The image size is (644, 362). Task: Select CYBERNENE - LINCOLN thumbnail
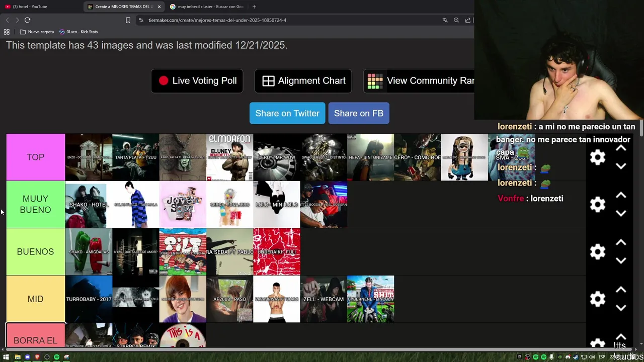point(371,299)
